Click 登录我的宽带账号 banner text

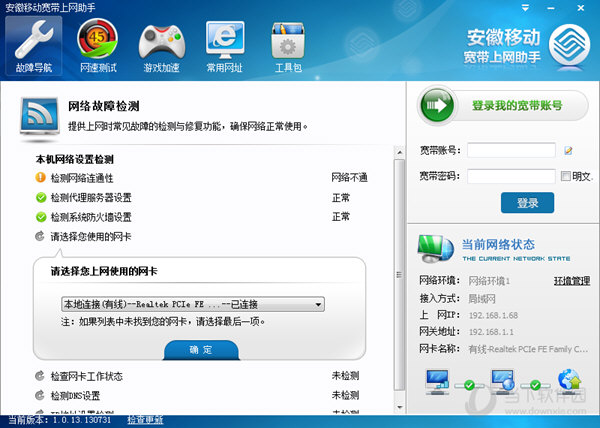coord(517,106)
